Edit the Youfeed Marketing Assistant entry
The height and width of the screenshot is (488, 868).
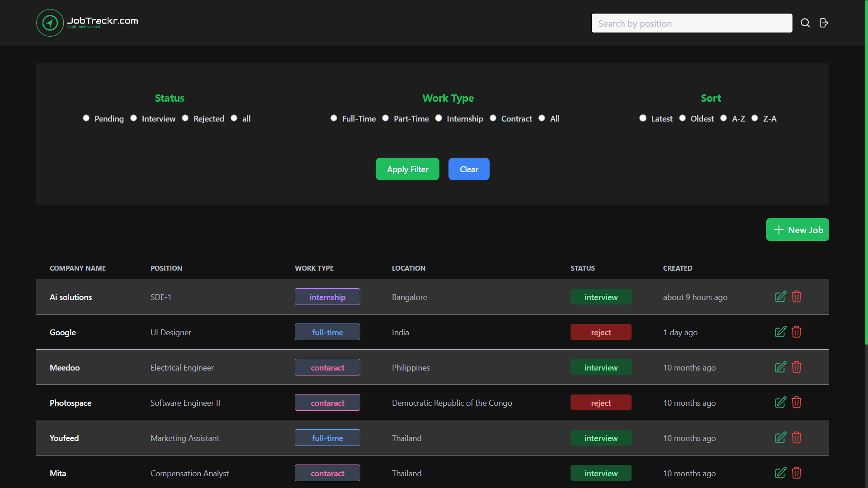(x=780, y=437)
